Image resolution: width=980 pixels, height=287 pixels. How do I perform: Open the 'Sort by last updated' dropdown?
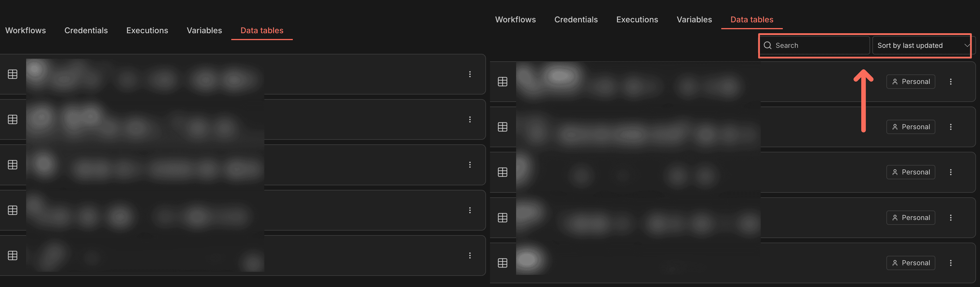coord(917,45)
